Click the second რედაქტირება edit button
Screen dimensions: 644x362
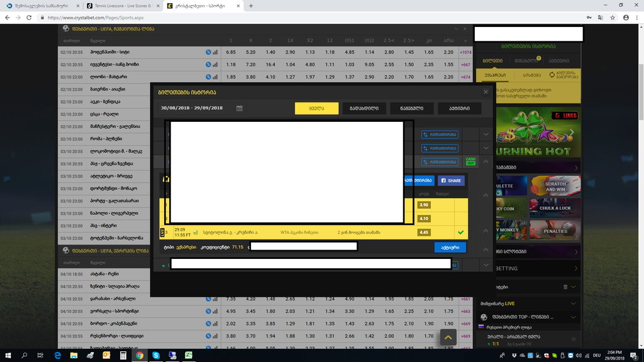click(x=440, y=148)
